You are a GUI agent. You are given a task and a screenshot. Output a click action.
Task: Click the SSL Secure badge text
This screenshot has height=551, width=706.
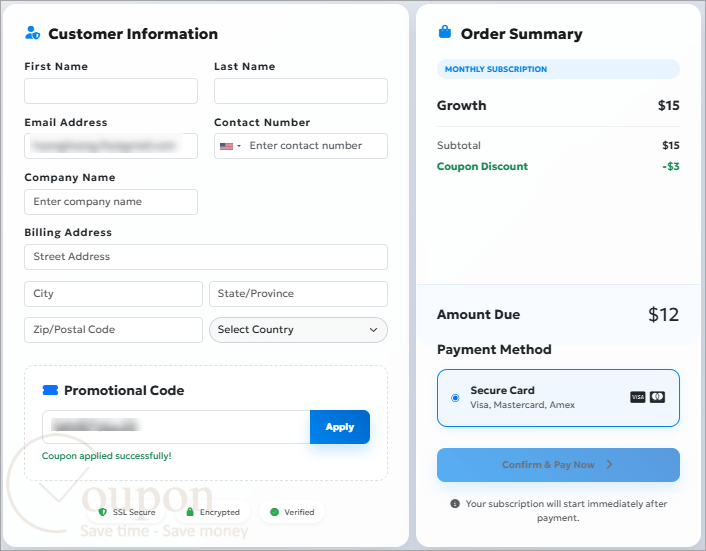[134, 512]
